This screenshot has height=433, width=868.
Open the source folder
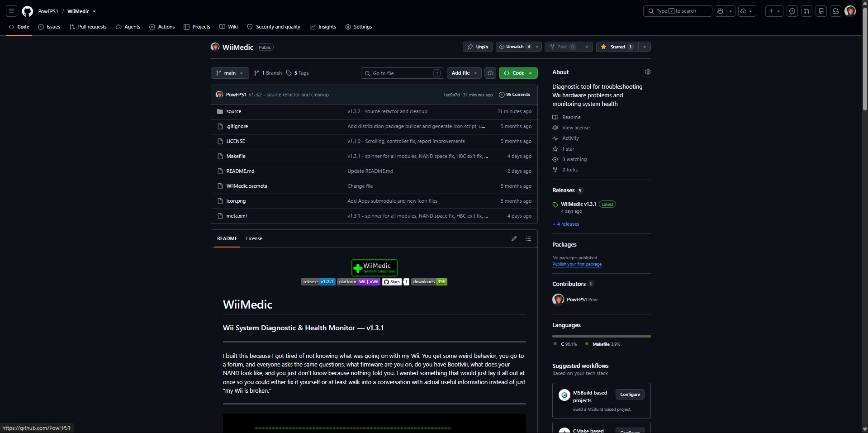pyautogui.click(x=234, y=111)
